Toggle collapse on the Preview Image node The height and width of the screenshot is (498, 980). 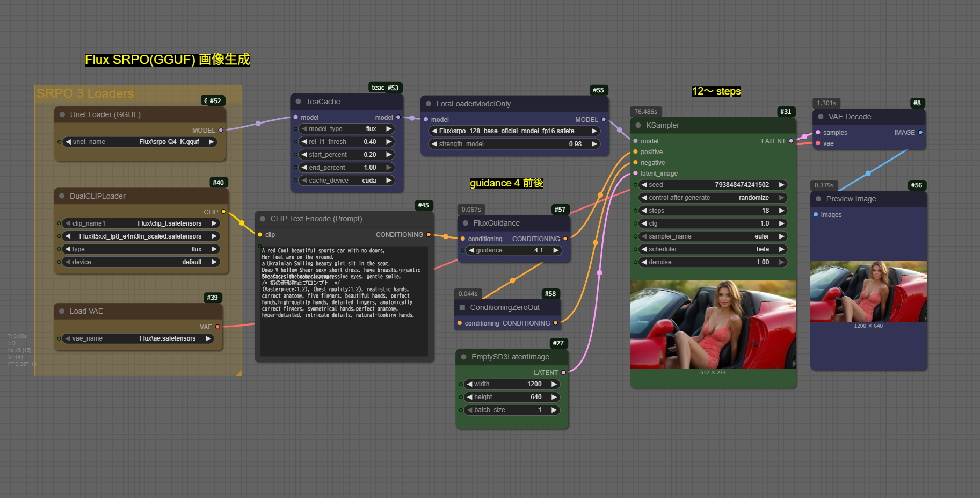pos(818,199)
